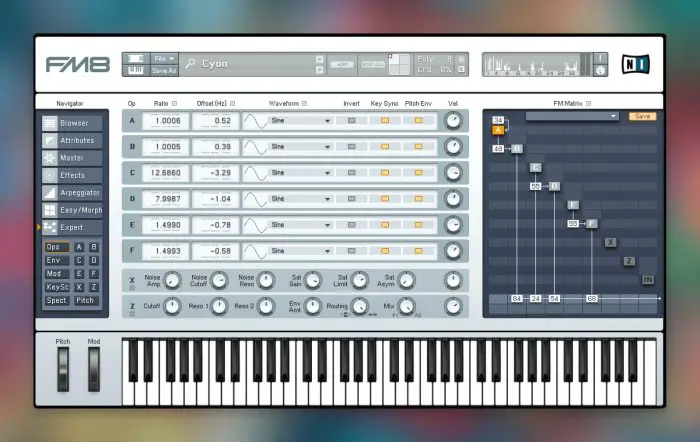Toggle Invert for operator F
This screenshot has width=700, height=442.
click(x=351, y=251)
